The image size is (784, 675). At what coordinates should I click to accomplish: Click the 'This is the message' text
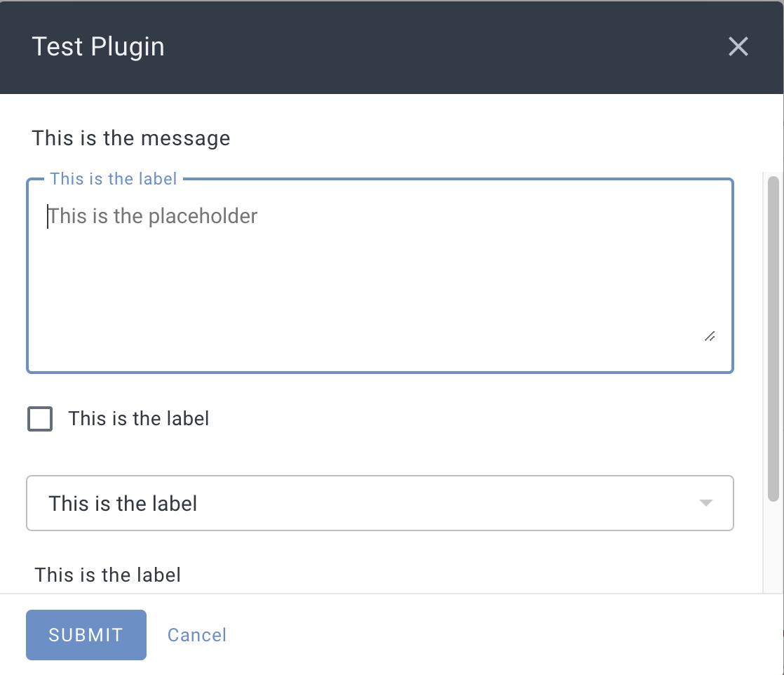131,138
